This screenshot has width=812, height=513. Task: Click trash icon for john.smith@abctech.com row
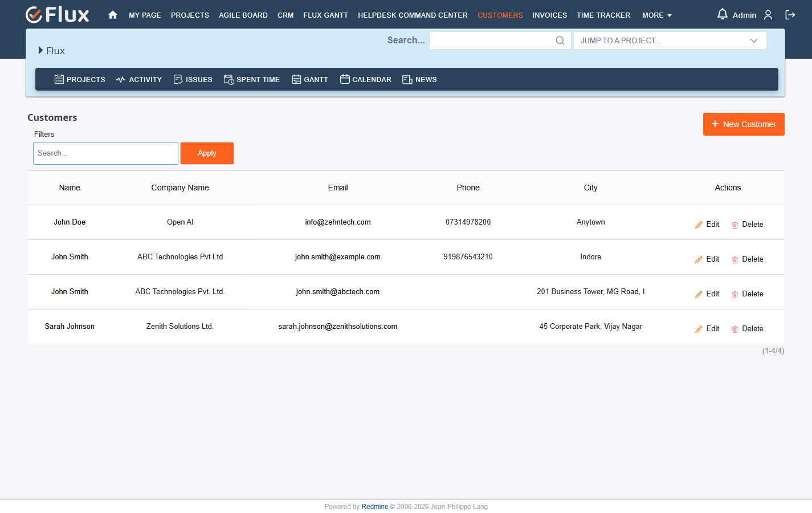[735, 294]
